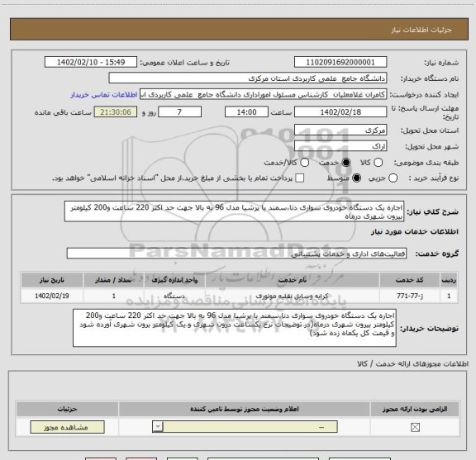This screenshot has height=460, width=476.
Task: Click the response deadline date 1402/02/18 field
Action: point(340,112)
